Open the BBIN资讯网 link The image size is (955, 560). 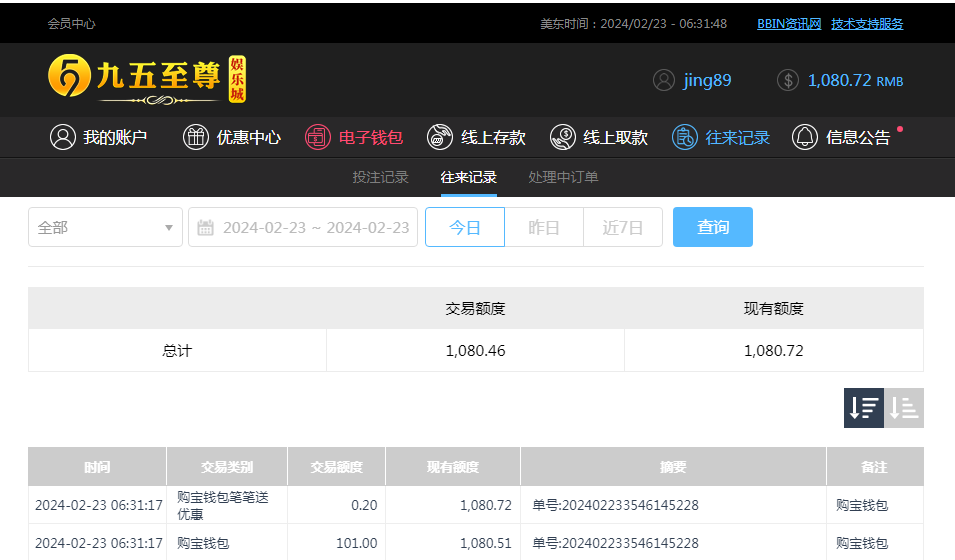coord(789,24)
